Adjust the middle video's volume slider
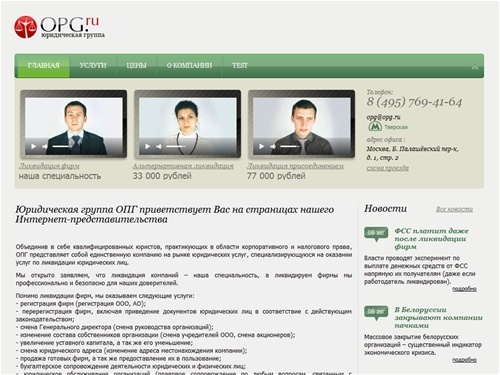Screen dimensions: 500x375 pos(176,146)
